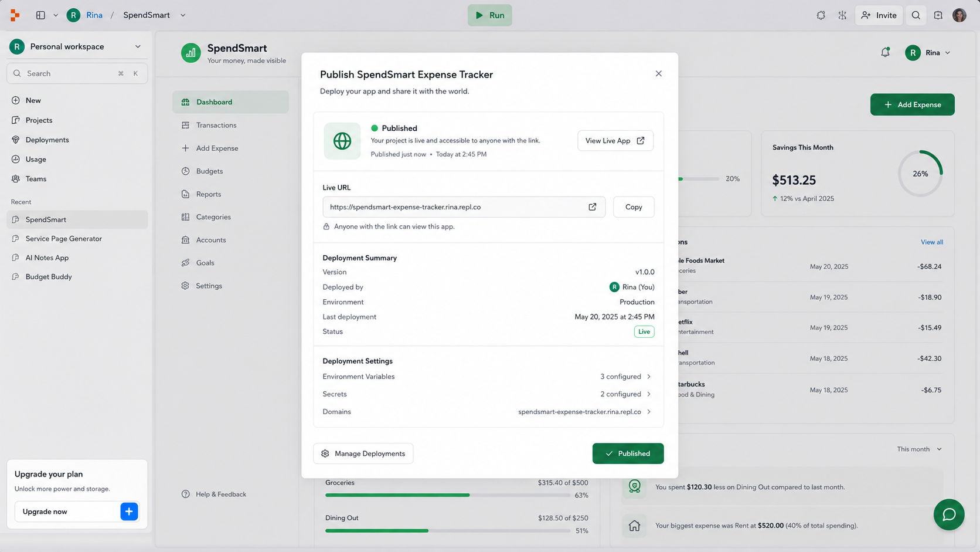The width and height of the screenshot is (980, 552).
Task: Click the Help & Feedback question icon
Action: point(186,494)
